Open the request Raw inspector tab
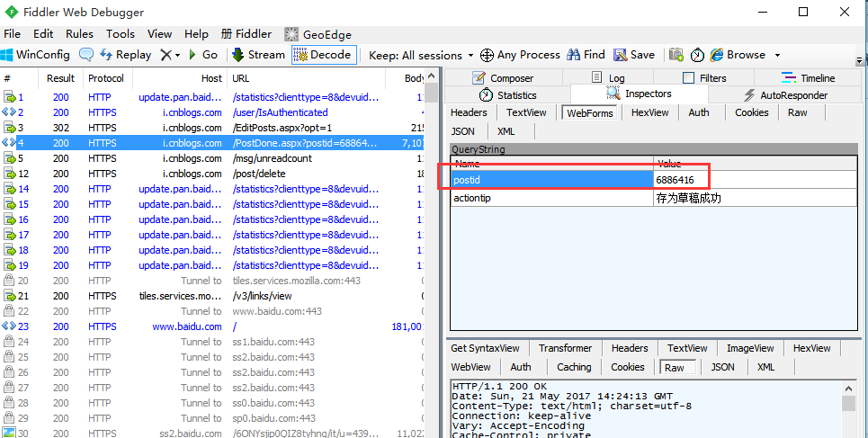The height and width of the screenshot is (438, 868). pos(797,112)
